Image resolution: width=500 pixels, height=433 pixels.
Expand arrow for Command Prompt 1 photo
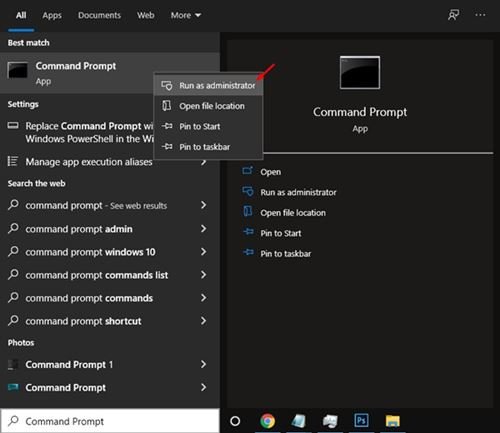click(203, 364)
